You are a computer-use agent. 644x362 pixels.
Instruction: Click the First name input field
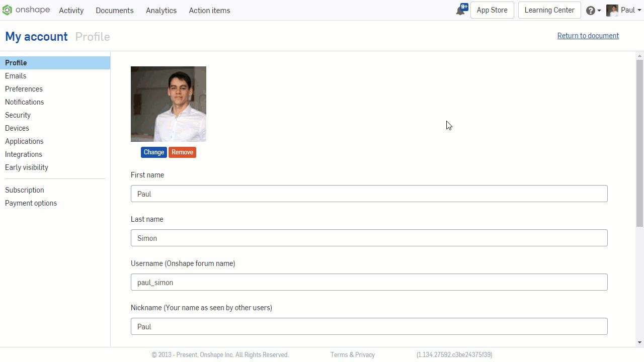click(369, 194)
